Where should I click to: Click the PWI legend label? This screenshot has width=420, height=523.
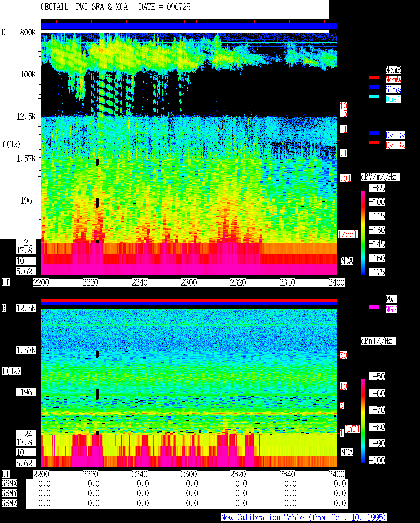coord(391,299)
